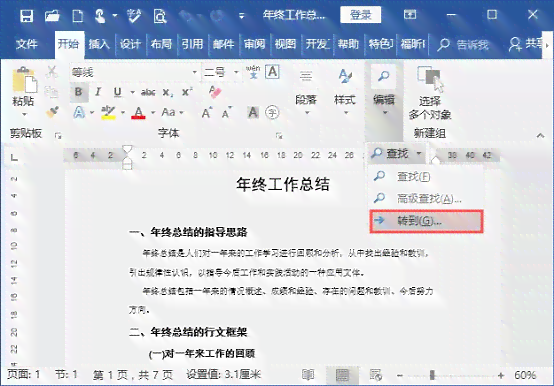
Task: Activate the Format Painter brush
Action: tap(52, 112)
